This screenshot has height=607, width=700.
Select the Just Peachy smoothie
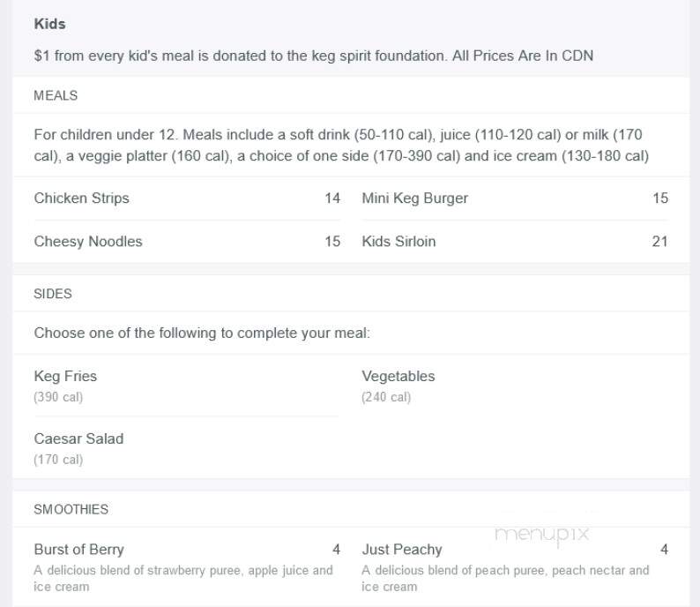point(402,550)
